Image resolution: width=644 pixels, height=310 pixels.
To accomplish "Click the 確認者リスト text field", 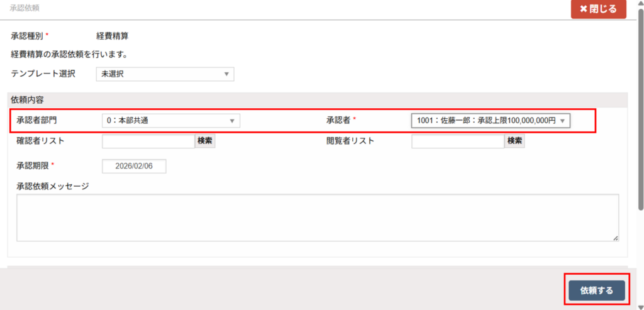I will [x=148, y=141].
